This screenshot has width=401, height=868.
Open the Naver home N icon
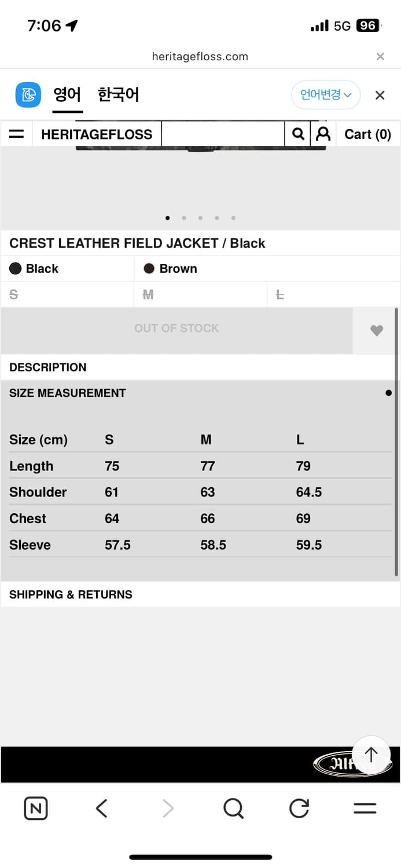[x=36, y=808]
